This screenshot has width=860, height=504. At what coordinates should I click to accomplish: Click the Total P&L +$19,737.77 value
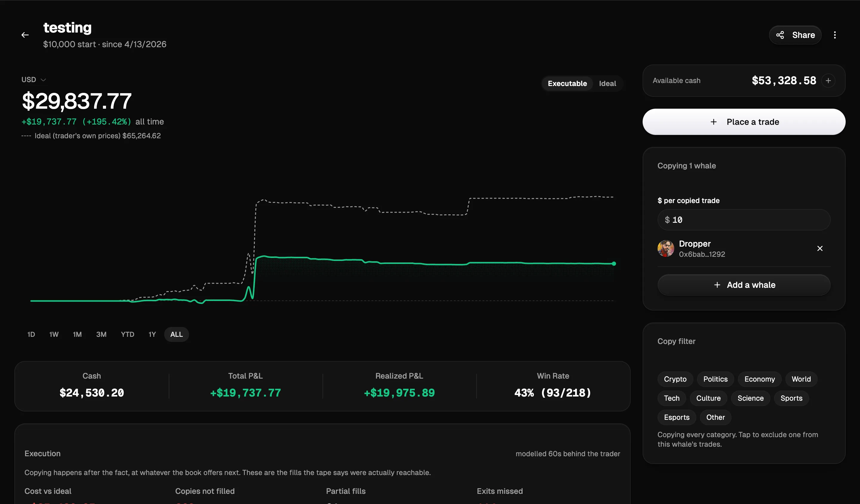[x=245, y=393]
